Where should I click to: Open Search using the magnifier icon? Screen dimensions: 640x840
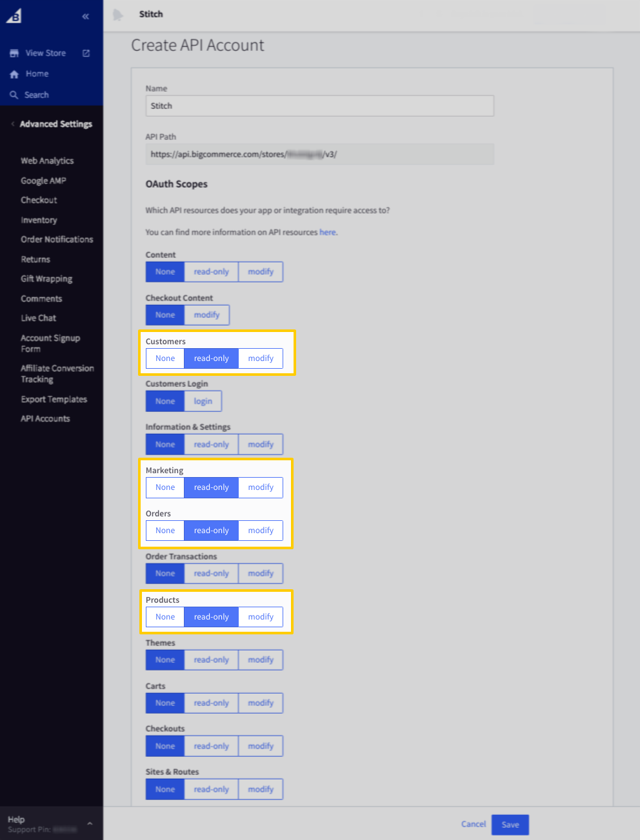click(13, 94)
